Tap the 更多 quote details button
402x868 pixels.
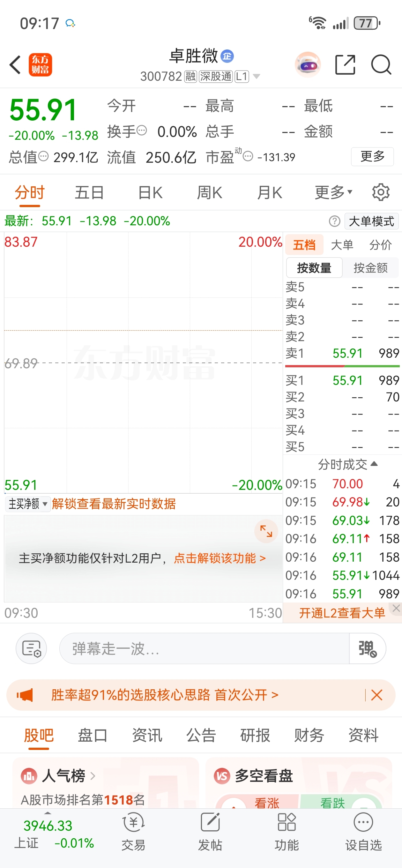point(372,156)
